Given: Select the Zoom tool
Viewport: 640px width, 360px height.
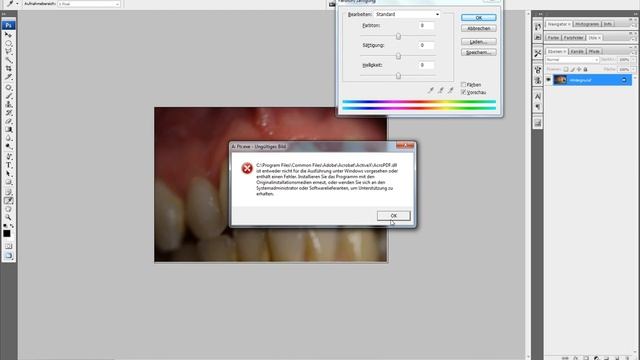Looking at the screenshot, I should (8, 218).
